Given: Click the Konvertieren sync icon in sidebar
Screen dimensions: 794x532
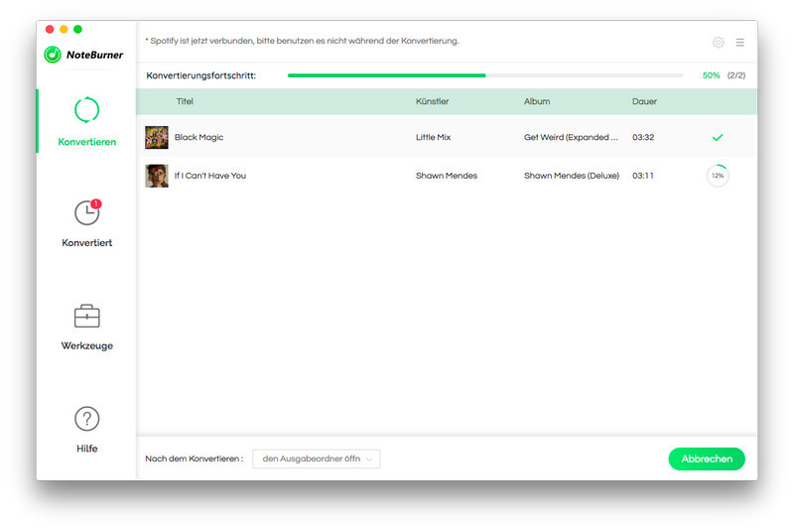Looking at the screenshot, I should tap(86, 110).
